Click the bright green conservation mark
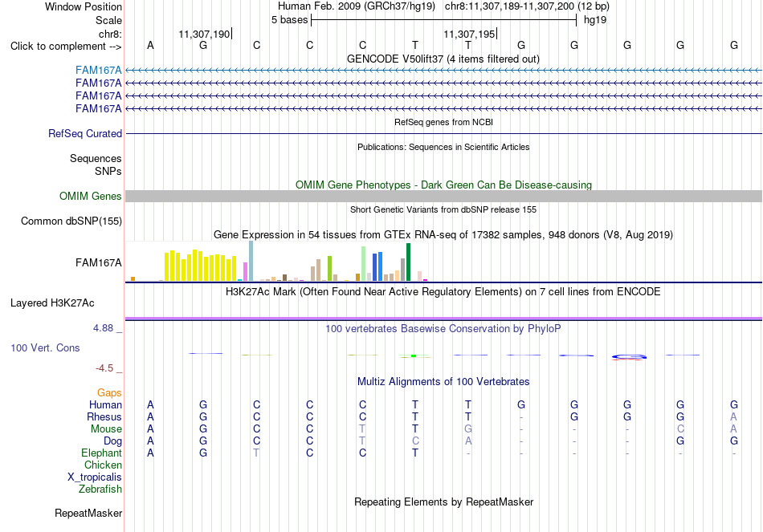763x532 pixels. (414, 356)
